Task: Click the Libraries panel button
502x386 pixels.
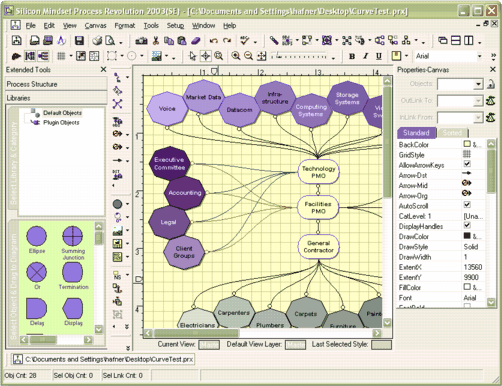Action: click(x=56, y=98)
